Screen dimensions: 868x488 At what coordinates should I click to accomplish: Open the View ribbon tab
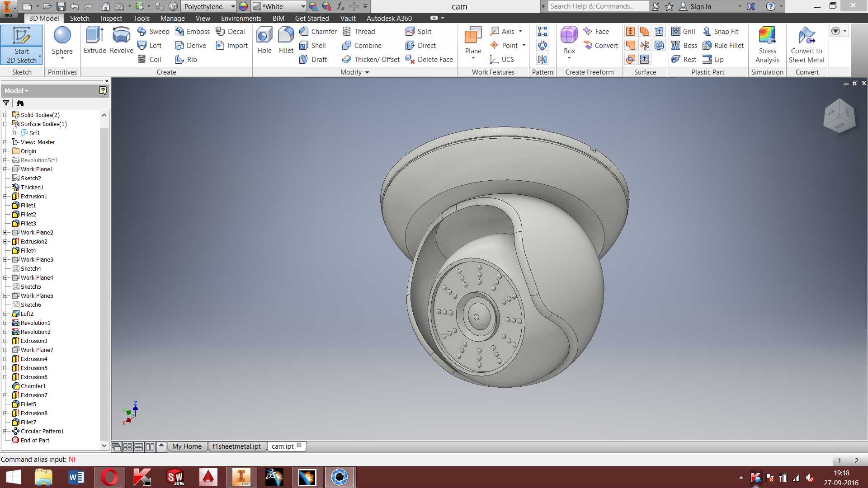(x=203, y=18)
